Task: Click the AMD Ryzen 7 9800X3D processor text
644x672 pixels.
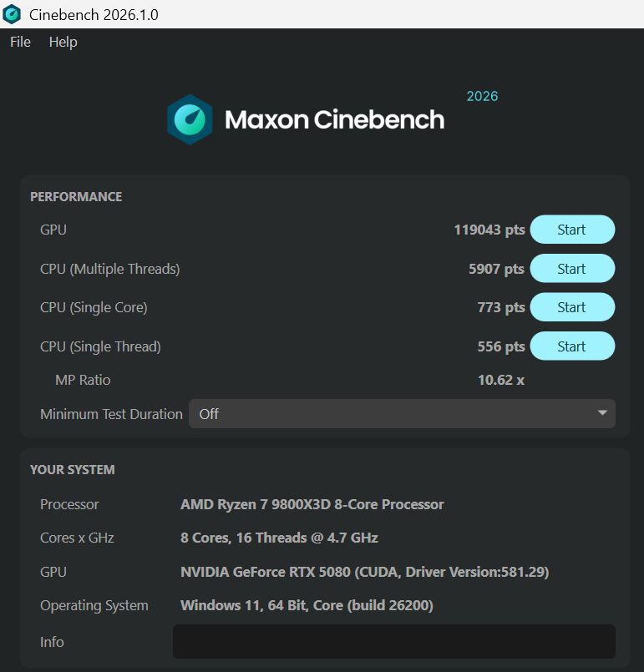Action: click(x=312, y=504)
